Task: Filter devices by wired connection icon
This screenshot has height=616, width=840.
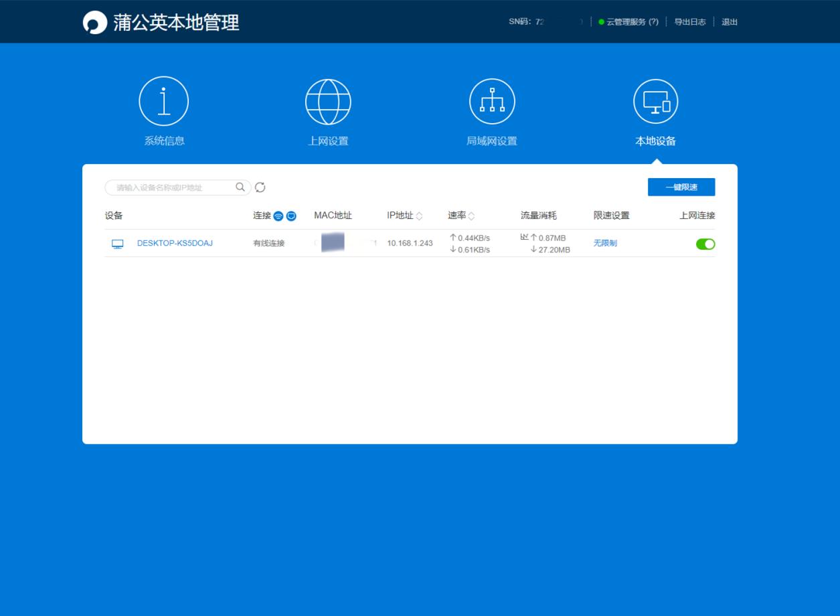Action: (290, 216)
